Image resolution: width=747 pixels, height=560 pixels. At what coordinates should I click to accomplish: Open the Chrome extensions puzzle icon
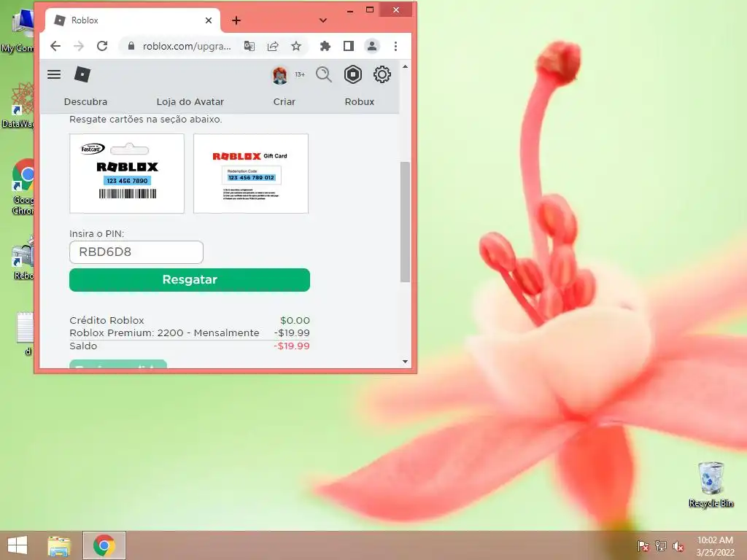point(325,46)
